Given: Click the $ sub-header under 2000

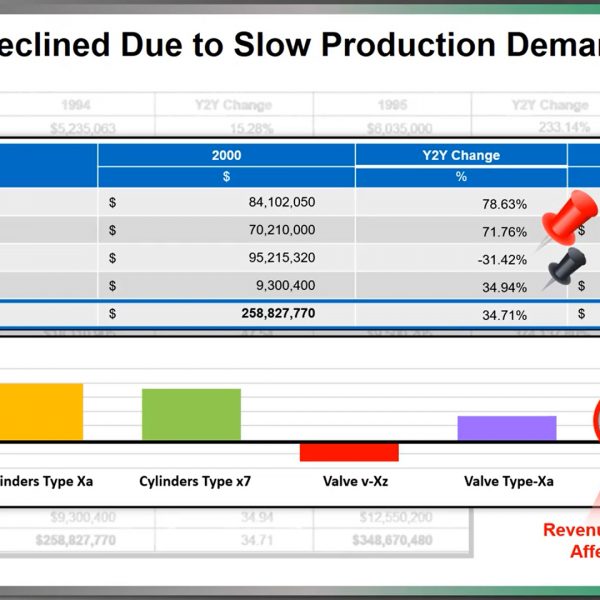Looking at the screenshot, I should coord(226,177).
